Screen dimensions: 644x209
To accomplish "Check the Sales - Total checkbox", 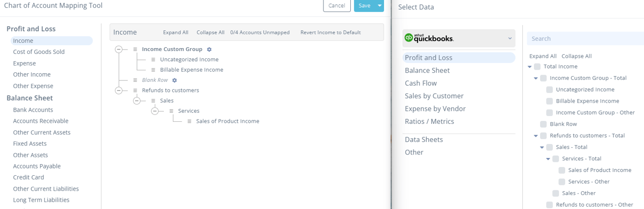I will click(549, 147).
